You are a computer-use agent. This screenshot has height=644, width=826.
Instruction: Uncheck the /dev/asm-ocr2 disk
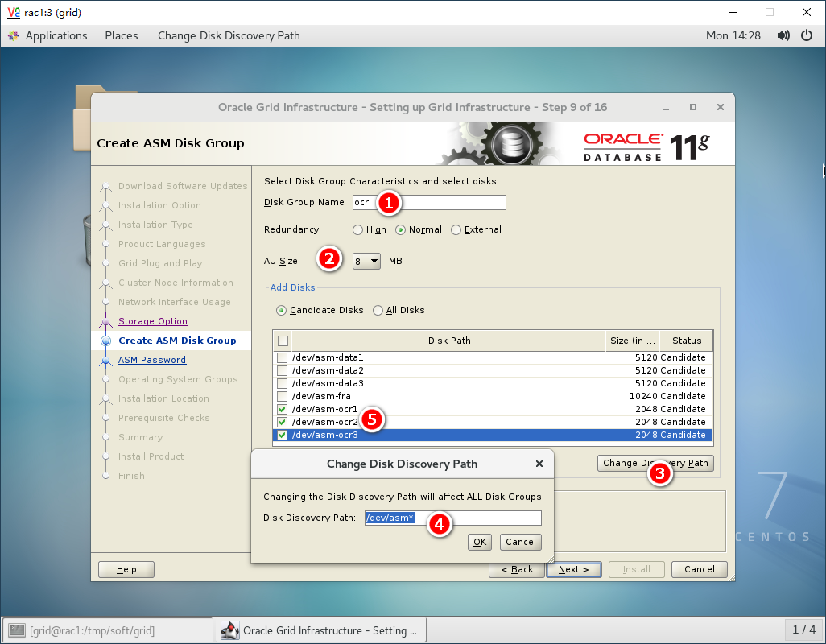(283, 423)
